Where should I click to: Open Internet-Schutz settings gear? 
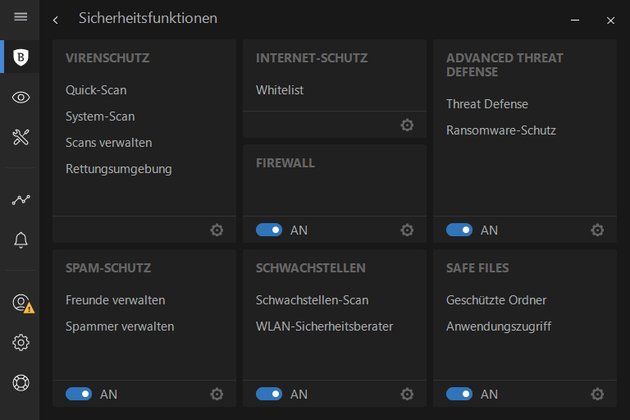tap(407, 125)
